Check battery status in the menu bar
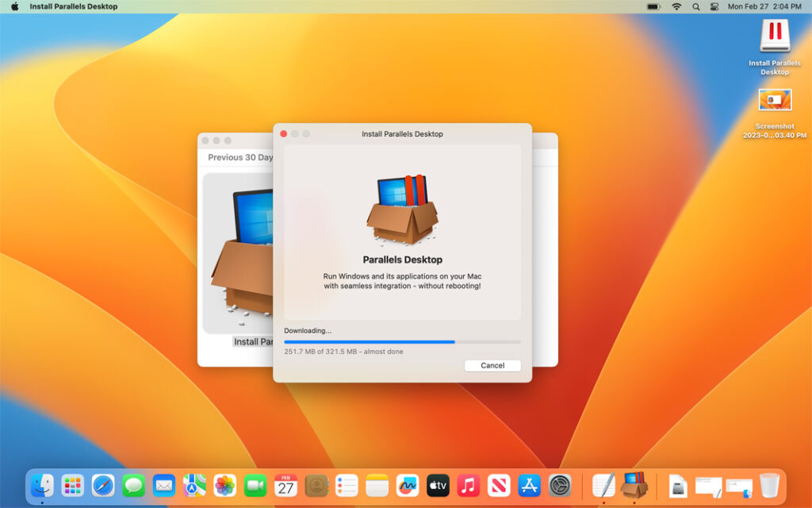 coord(653,6)
